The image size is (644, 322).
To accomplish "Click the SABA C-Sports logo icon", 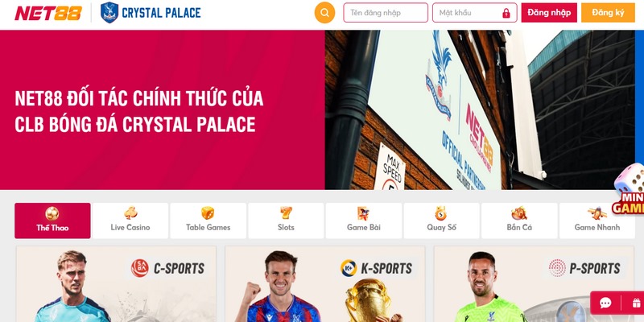I will (139, 268).
